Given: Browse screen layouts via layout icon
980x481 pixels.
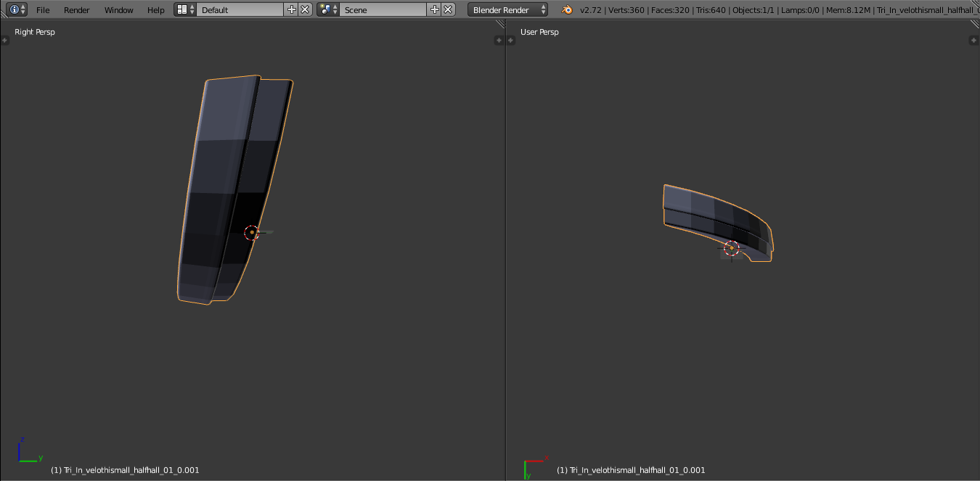Looking at the screenshot, I should [x=185, y=9].
